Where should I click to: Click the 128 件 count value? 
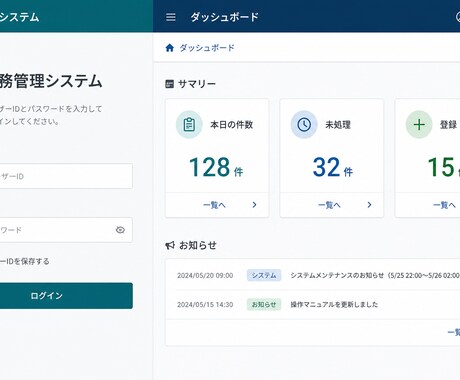pos(216,167)
